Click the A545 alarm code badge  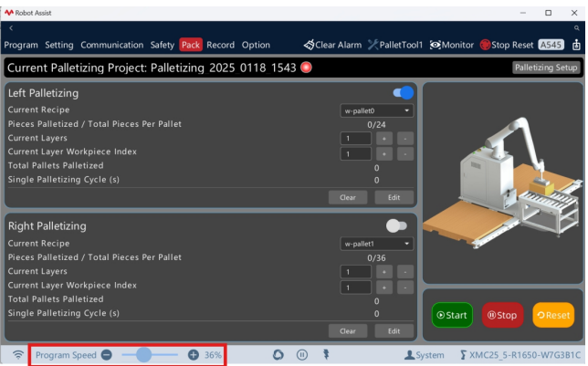pyautogui.click(x=551, y=45)
